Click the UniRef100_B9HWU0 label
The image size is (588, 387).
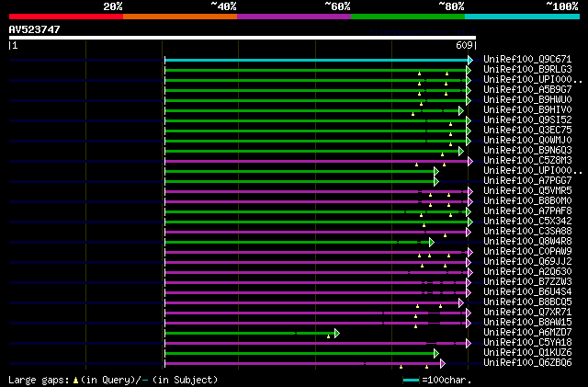[x=527, y=100]
